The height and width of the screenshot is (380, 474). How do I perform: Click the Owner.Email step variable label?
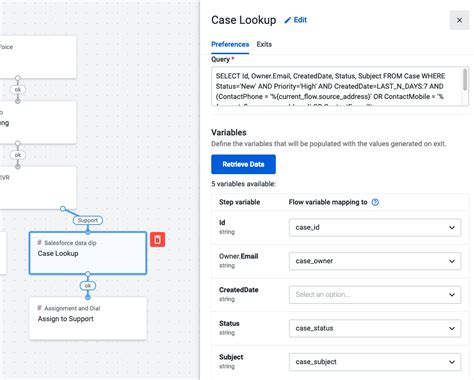(239, 256)
